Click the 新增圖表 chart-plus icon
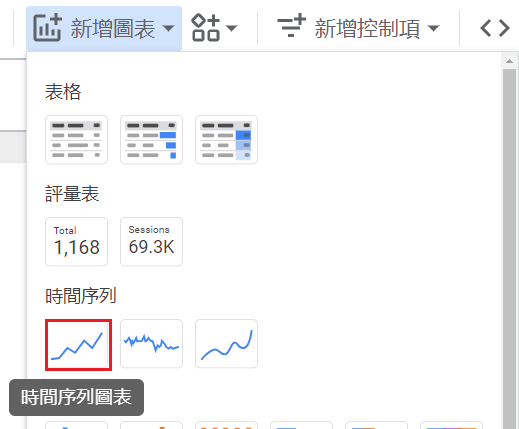Screen dimensions: 519x429 [47, 28]
